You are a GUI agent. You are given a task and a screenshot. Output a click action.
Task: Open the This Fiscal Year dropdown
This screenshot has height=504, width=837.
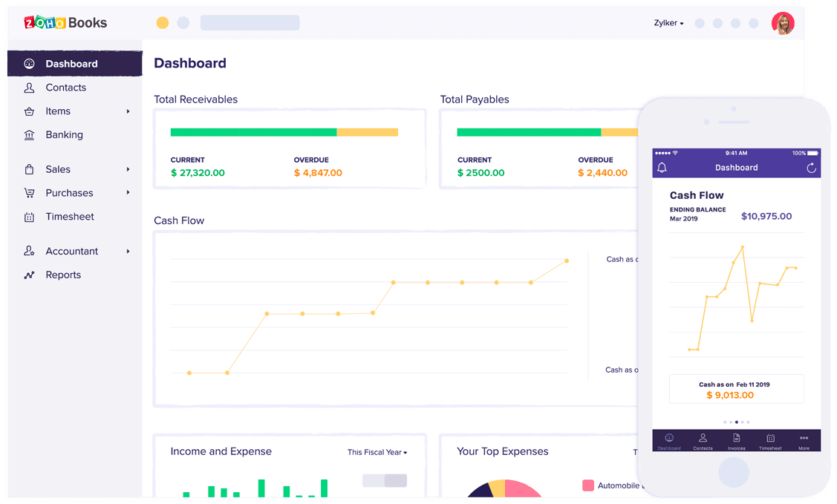click(377, 452)
